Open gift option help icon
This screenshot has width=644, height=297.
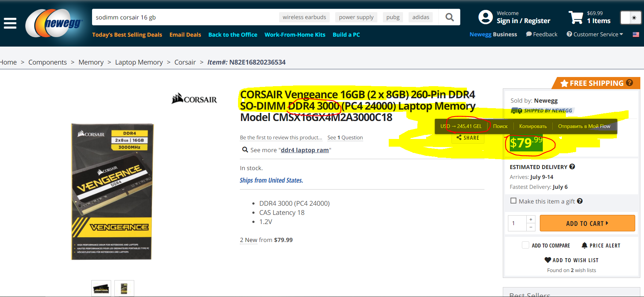580,201
